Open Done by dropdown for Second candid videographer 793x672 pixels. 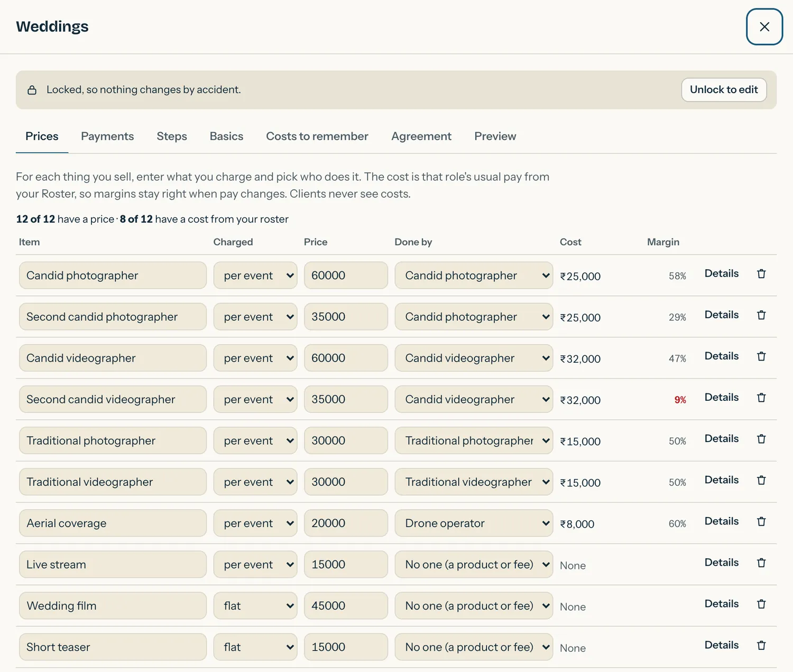point(474,399)
